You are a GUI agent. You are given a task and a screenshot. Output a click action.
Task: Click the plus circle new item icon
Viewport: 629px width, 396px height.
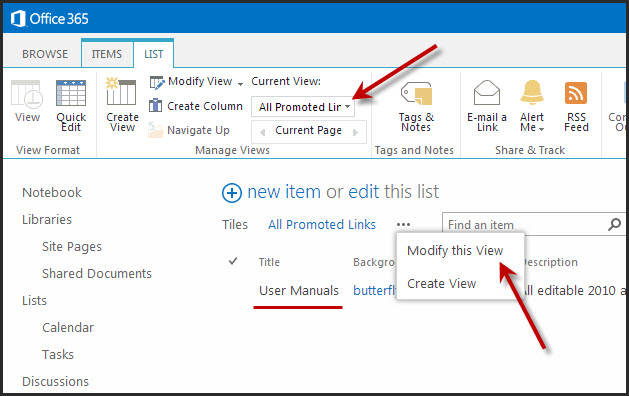232,193
